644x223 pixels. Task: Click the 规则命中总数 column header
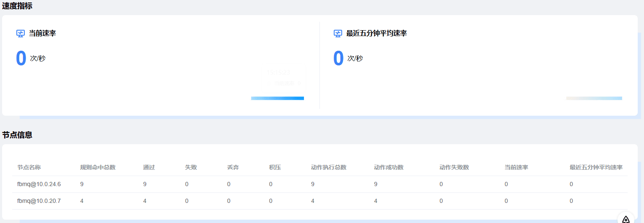pyautogui.click(x=98, y=167)
